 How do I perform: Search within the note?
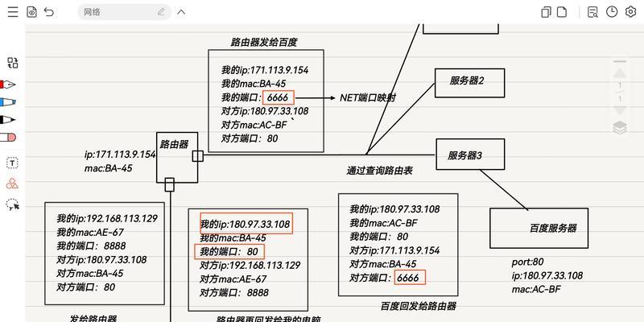coord(592,12)
